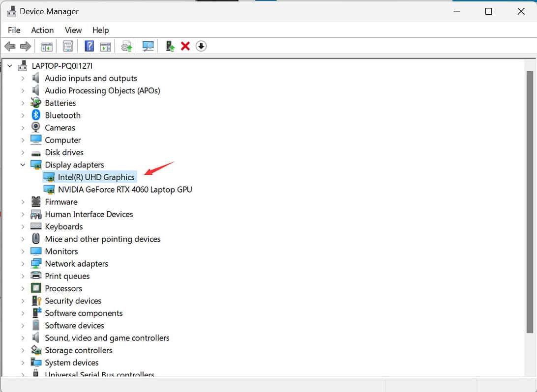Maximize the Device Manager window
The width and height of the screenshot is (537, 392).
click(489, 11)
